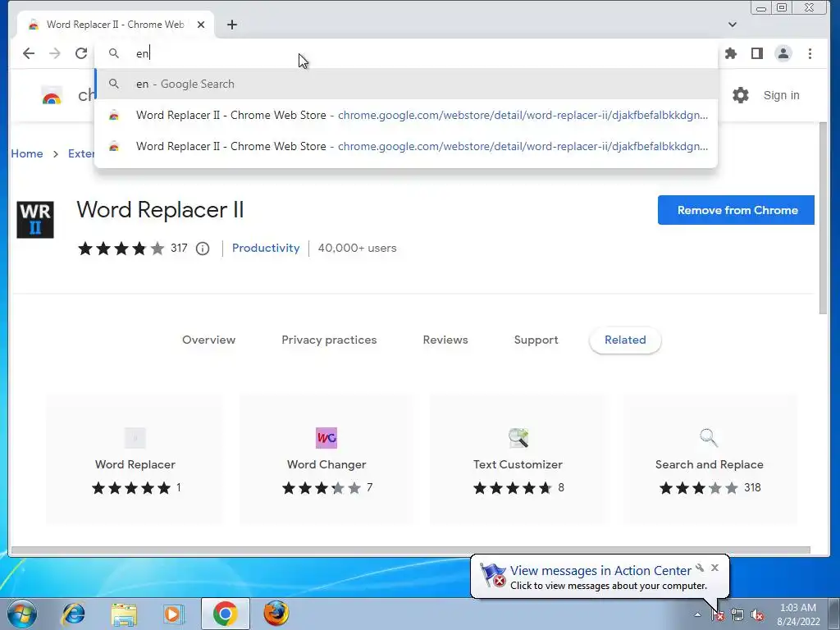The image size is (840, 630).
Task: Click the Word Replacer II star rating
Action: coord(121,249)
